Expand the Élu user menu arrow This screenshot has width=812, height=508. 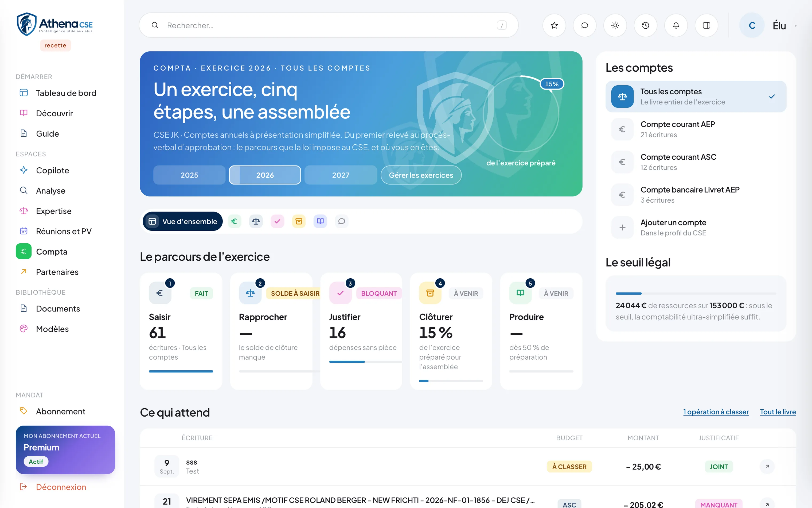pyautogui.click(x=795, y=26)
